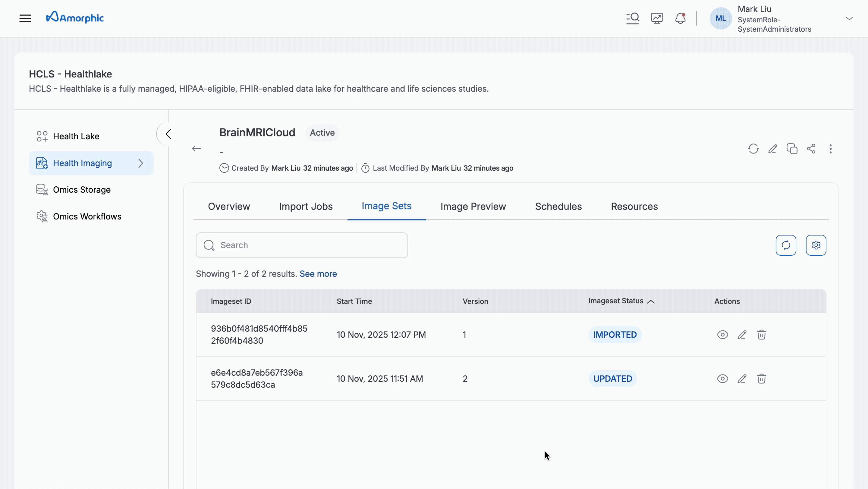Click the share icon for BrainMRICloud

pyautogui.click(x=811, y=149)
